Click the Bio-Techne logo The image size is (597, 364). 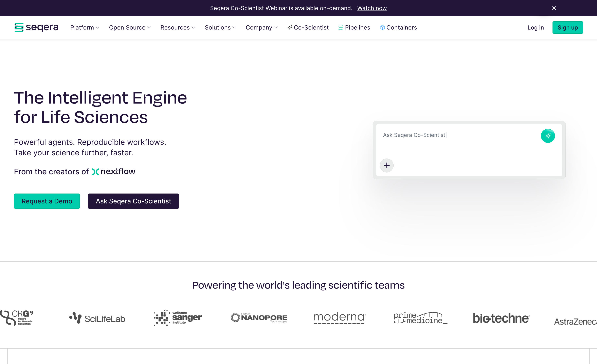pos(501,318)
